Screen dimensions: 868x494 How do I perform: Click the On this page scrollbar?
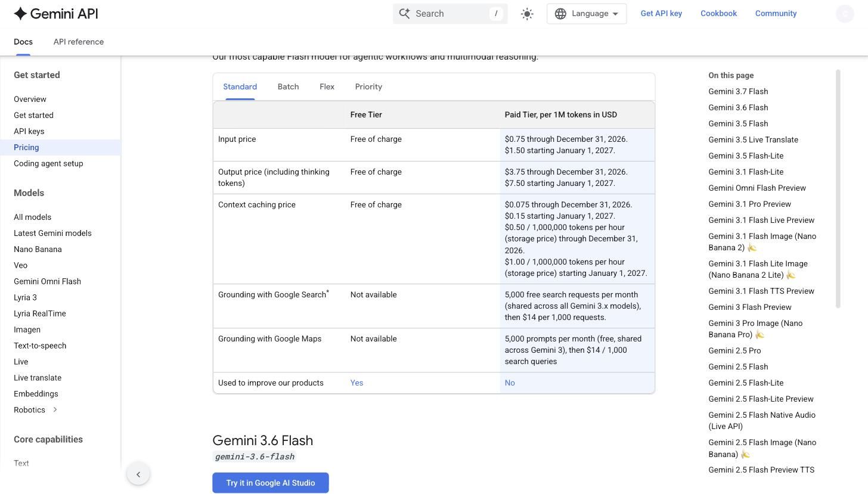[x=838, y=189]
